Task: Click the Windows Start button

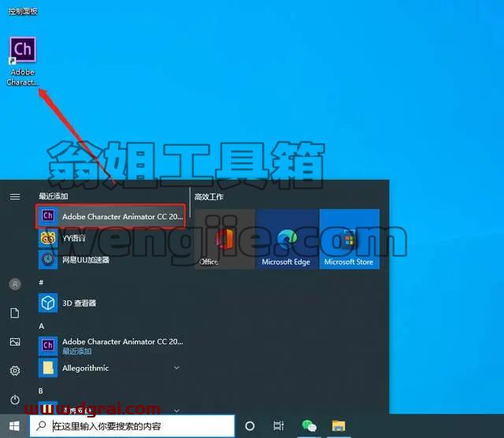Action: (14, 426)
